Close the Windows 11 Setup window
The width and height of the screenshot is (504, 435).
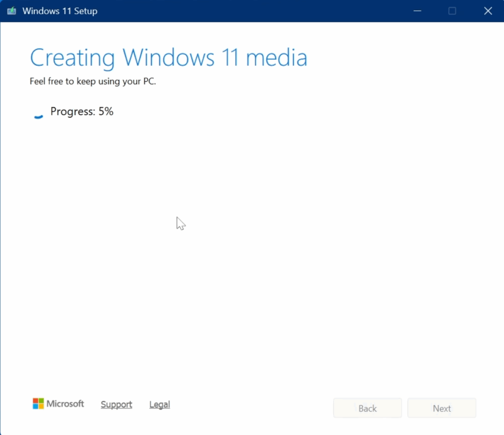(x=488, y=11)
